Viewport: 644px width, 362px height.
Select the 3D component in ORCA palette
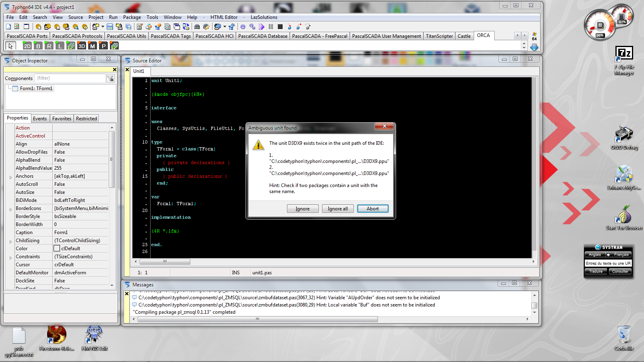(81, 45)
